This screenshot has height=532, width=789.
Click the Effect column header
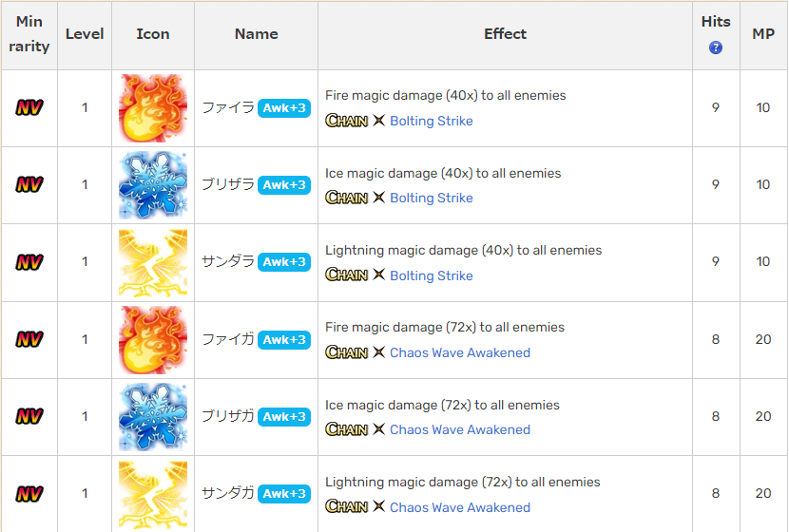[505, 34]
